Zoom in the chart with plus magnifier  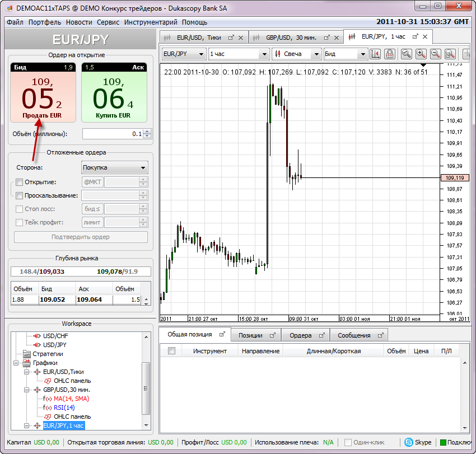pos(421,54)
